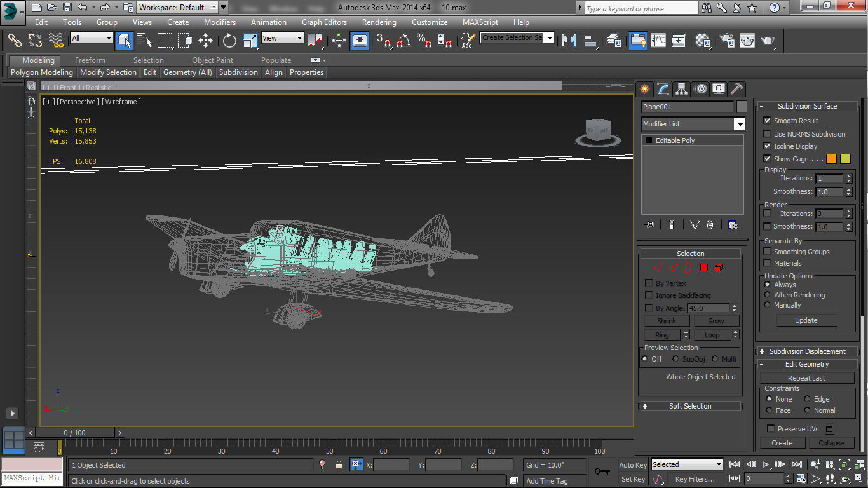
Task: Check Separate By Smoothing Groups
Action: [768, 252]
